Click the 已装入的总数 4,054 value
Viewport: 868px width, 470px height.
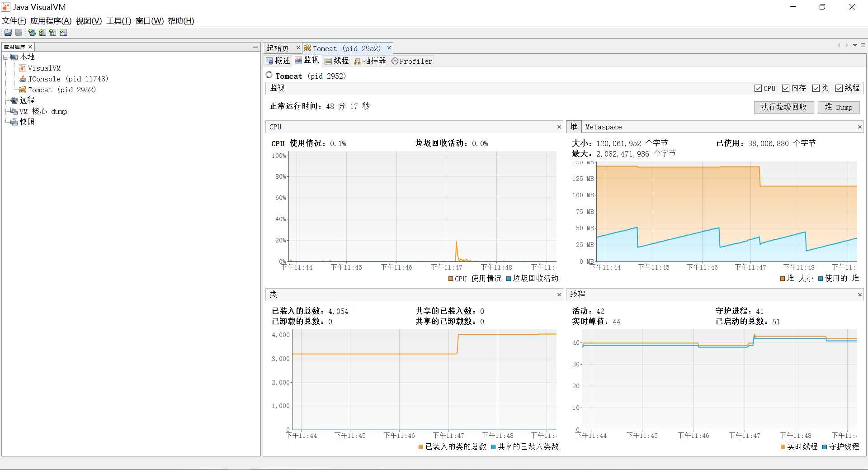pos(338,311)
